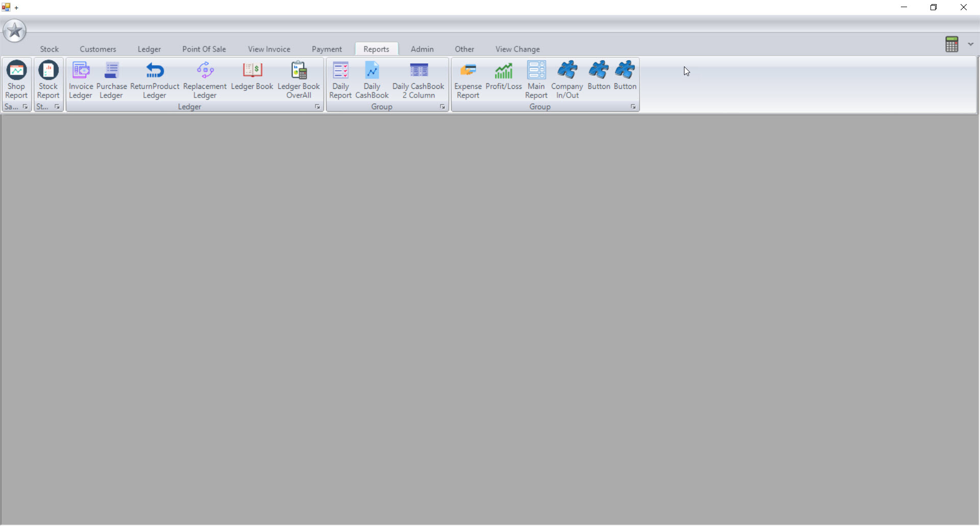Open dialog launcher of the Expense reports Group

633,107
